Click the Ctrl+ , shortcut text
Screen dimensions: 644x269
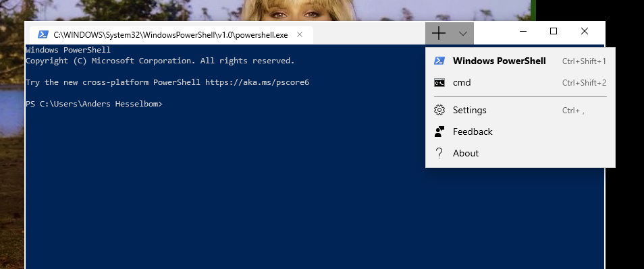(573, 111)
